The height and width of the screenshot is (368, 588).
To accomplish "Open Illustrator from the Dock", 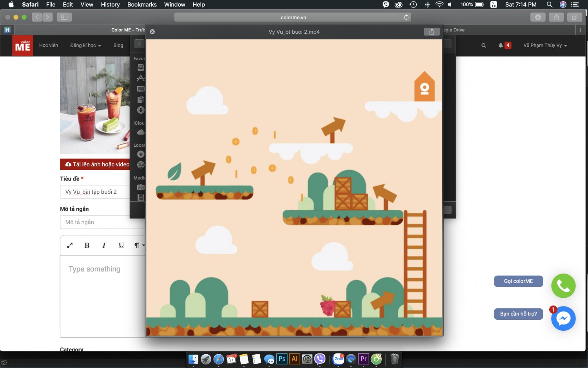I will pyautogui.click(x=295, y=359).
